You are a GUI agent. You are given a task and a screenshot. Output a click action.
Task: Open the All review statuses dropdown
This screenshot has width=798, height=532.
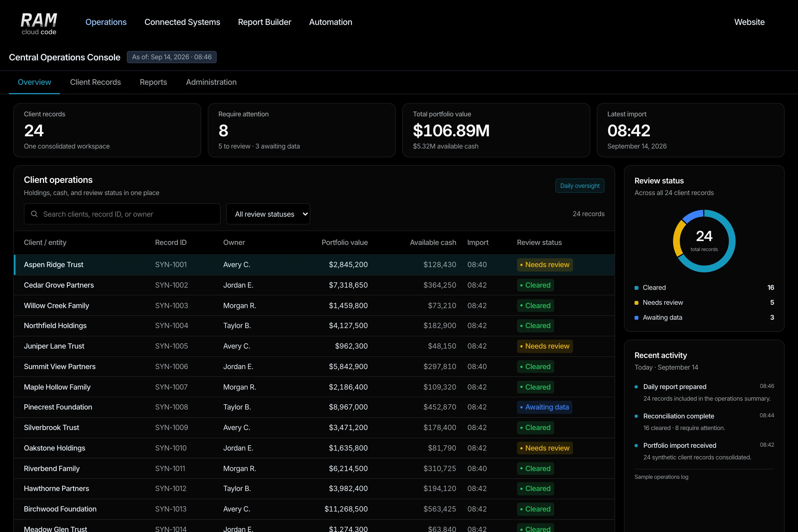click(268, 214)
